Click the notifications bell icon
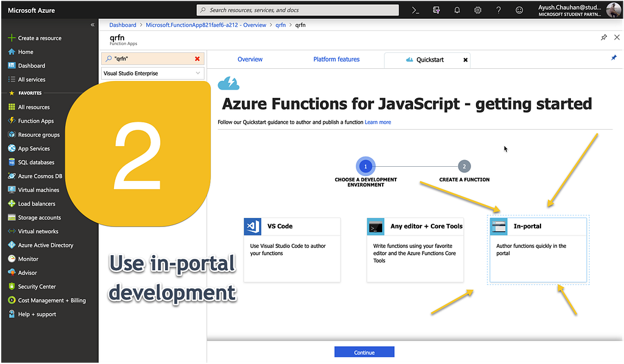Viewport: 624px width, 364px height. tap(457, 10)
